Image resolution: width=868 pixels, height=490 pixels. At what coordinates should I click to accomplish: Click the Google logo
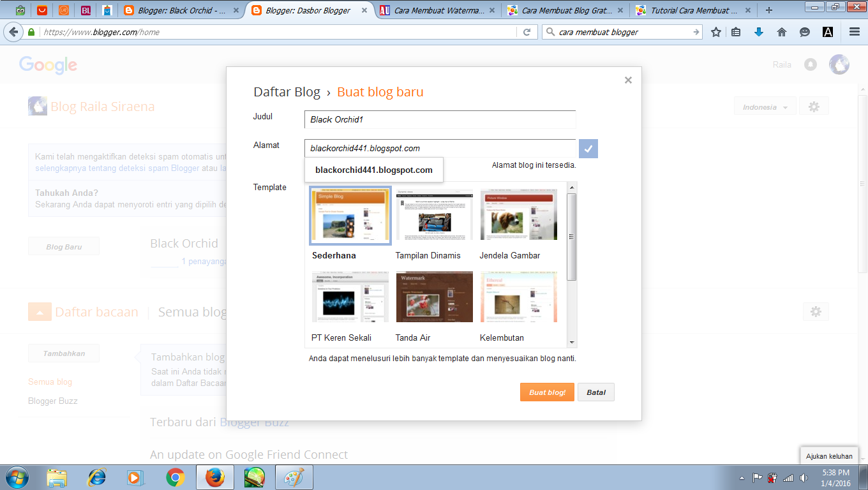tap(48, 64)
